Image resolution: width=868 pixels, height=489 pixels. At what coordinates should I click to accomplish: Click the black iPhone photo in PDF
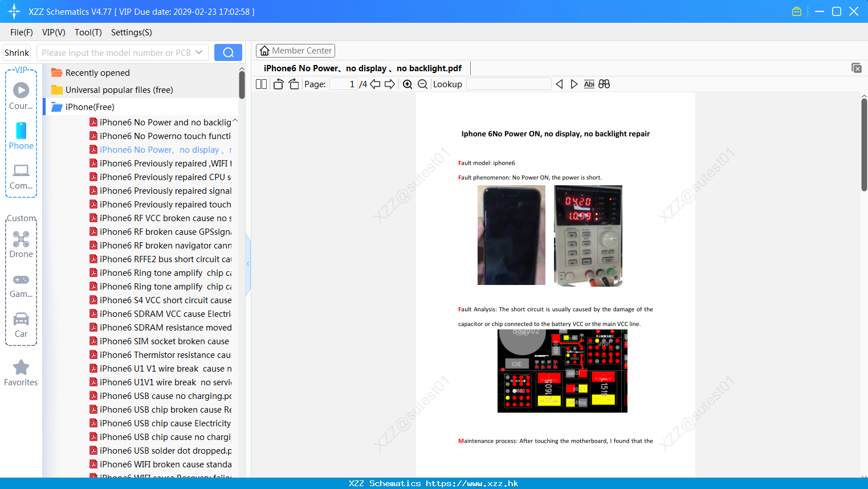(511, 235)
